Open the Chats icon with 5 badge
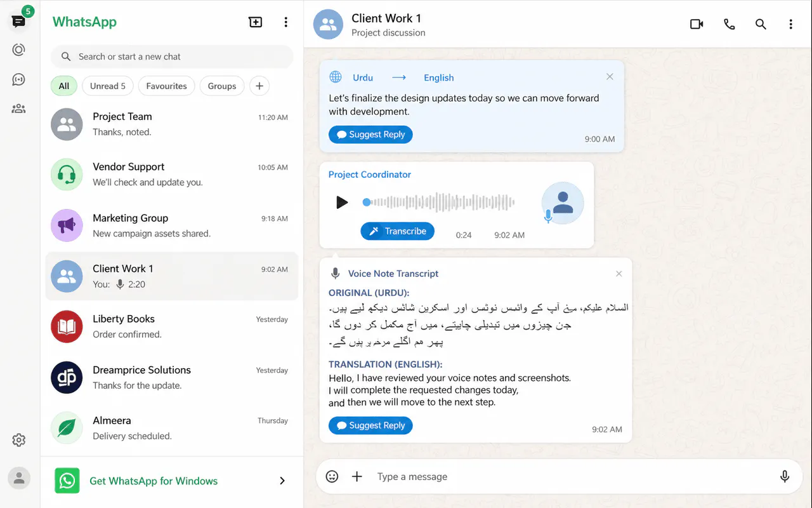 19,22
